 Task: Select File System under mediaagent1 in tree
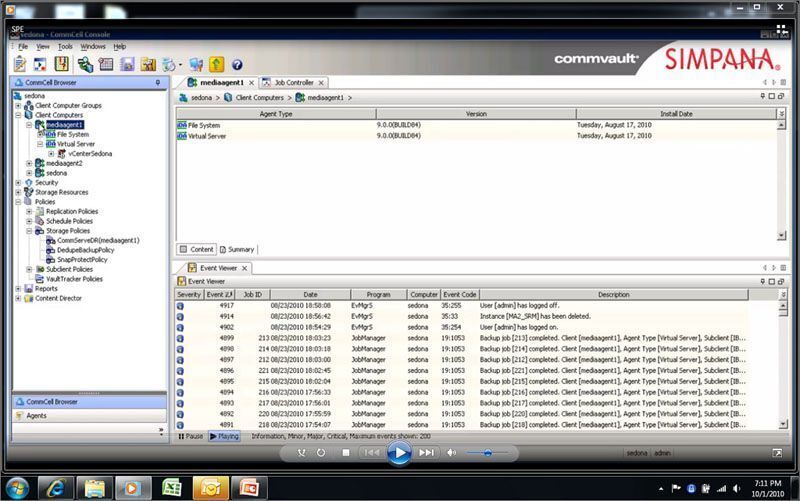click(x=72, y=135)
